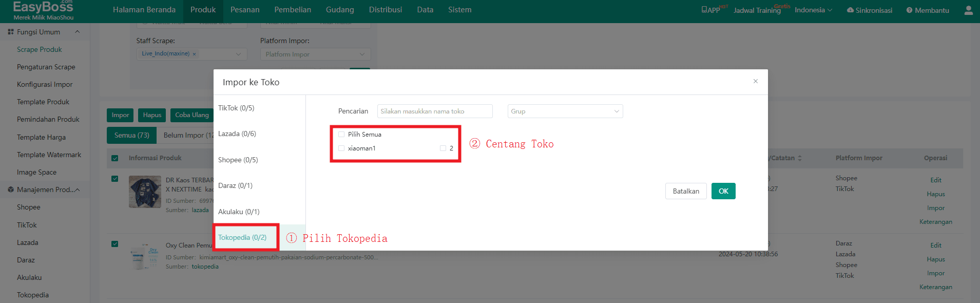Select TikTok (0/5) platform in dialog
Image resolution: width=980 pixels, height=303 pixels.
(x=236, y=108)
